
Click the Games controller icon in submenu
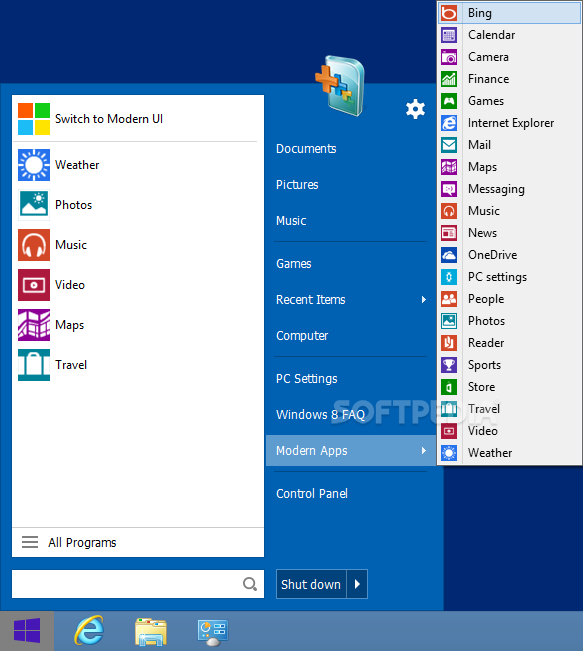coord(448,101)
